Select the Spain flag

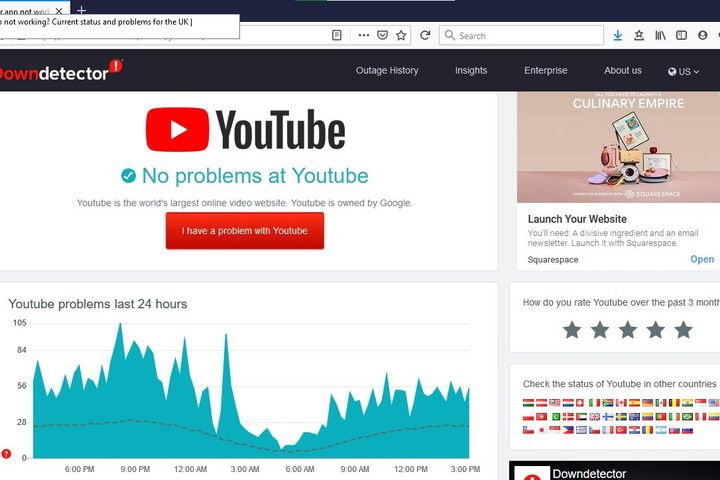[634, 403]
